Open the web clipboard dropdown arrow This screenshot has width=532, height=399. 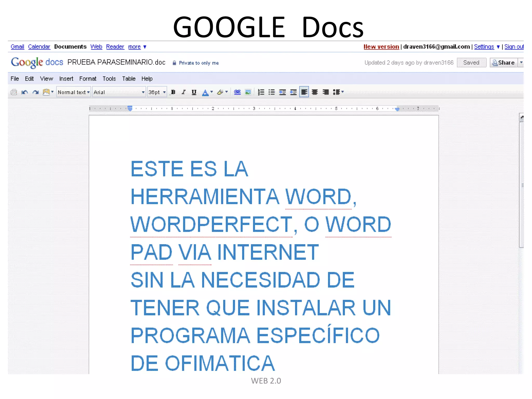click(52, 92)
